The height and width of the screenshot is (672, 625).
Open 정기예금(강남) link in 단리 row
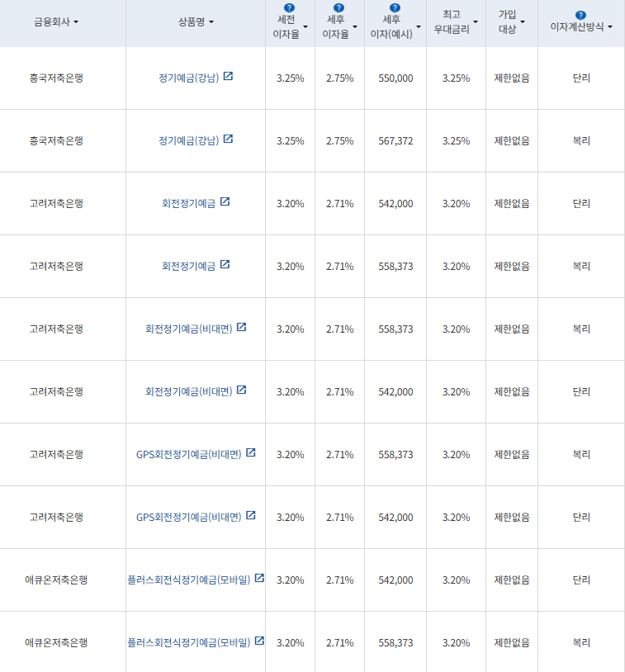[188, 78]
